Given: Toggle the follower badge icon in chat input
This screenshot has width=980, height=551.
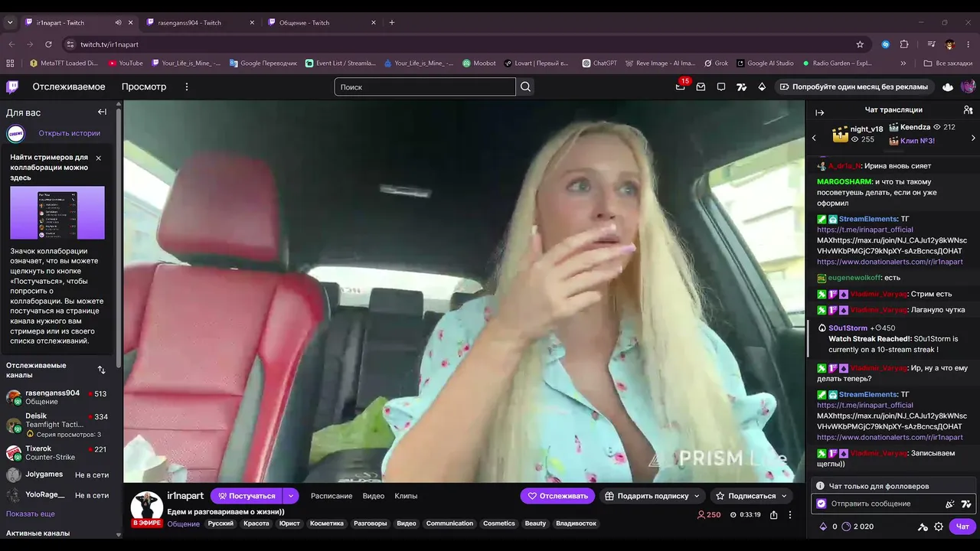Looking at the screenshot, I should pos(822,504).
